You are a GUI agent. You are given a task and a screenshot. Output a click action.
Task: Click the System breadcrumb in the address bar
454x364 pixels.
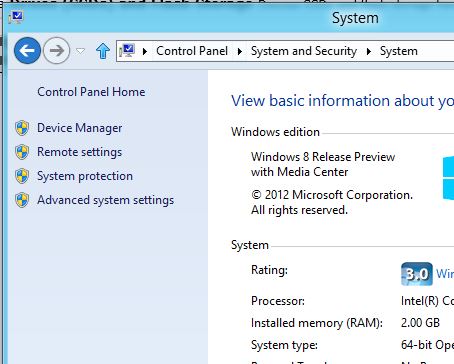pos(399,51)
